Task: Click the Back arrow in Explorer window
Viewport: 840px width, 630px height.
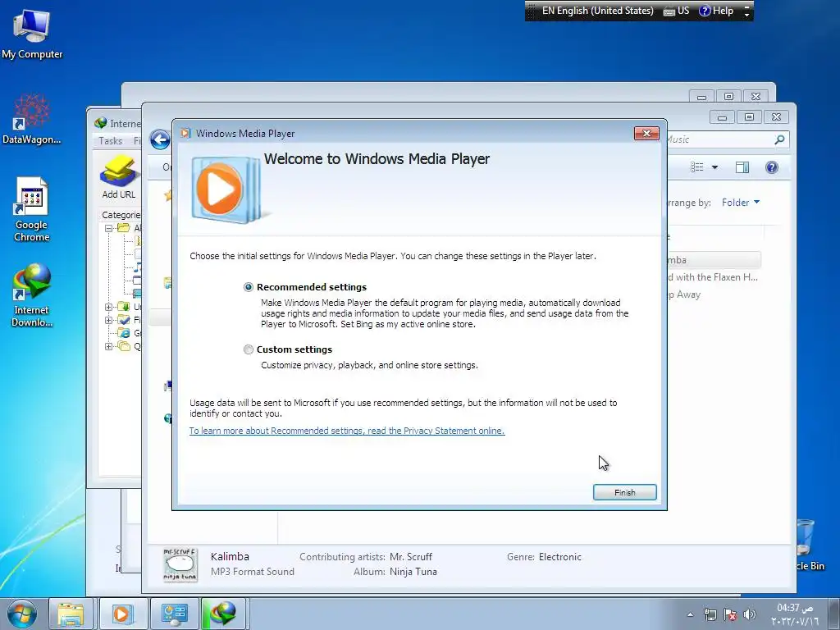Action: point(160,139)
